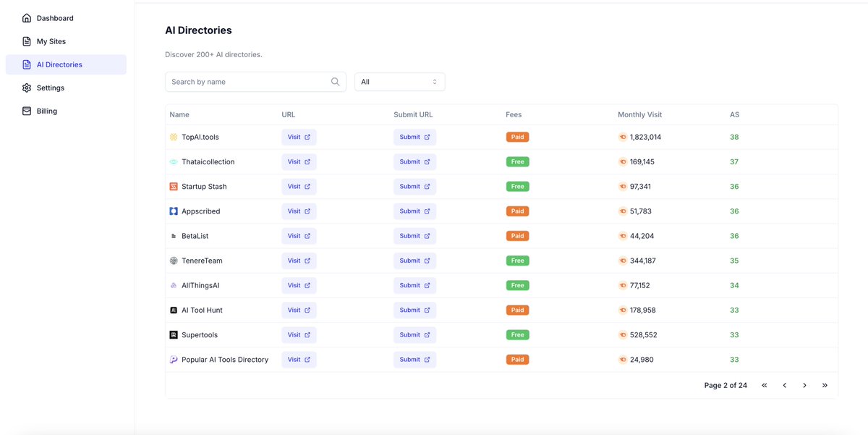This screenshot has width=868, height=435.
Task: Visit the AllThingsAI site
Action: pos(299,285)
